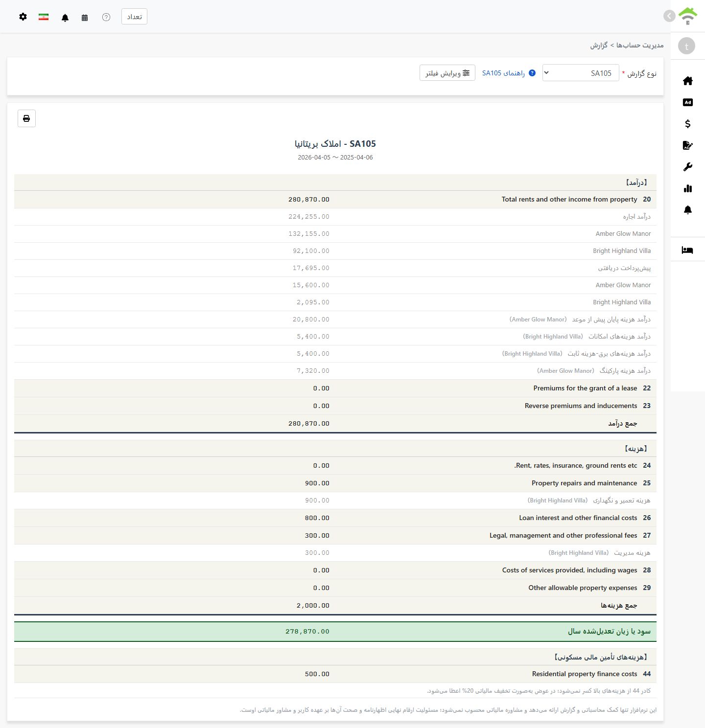Open the settings gear icon
This screenshot has width=705, height=728.
click(23, 17)
